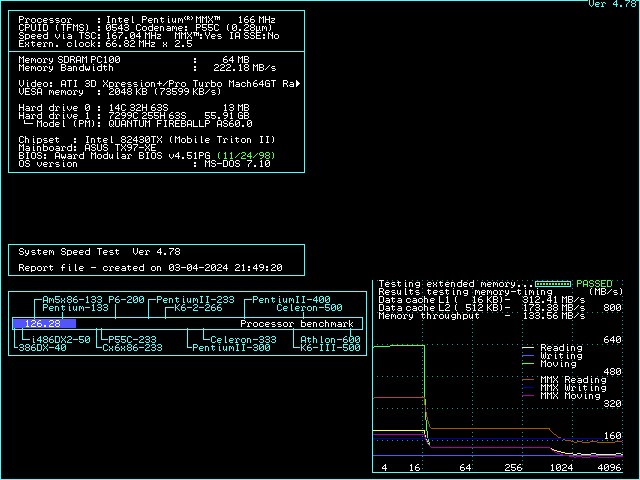Click the green PASSED memory test status
The height and width of the screenshot is (480, 640).
(594, 284)
